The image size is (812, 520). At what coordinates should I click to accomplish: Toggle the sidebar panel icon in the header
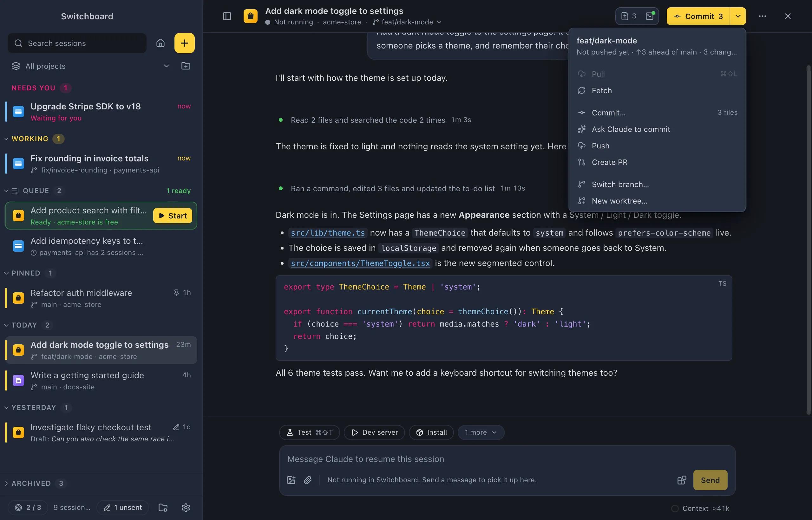click(227, 16)
